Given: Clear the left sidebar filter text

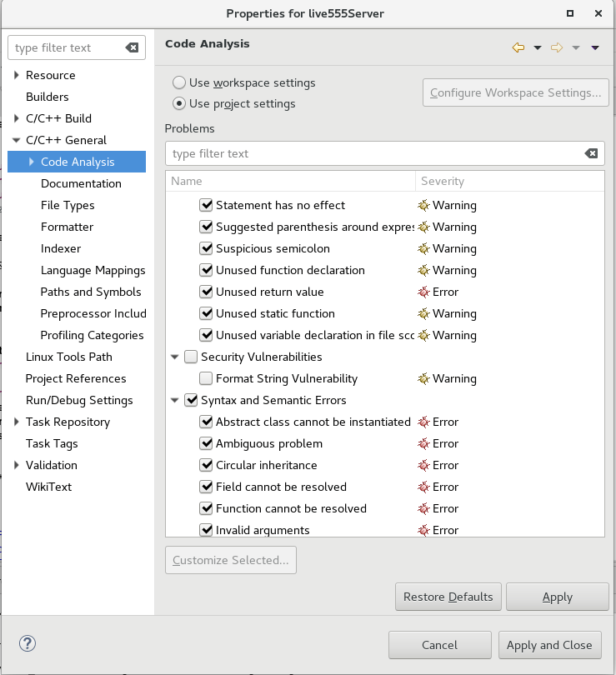Looking at the screenshot, I should 132,47.
